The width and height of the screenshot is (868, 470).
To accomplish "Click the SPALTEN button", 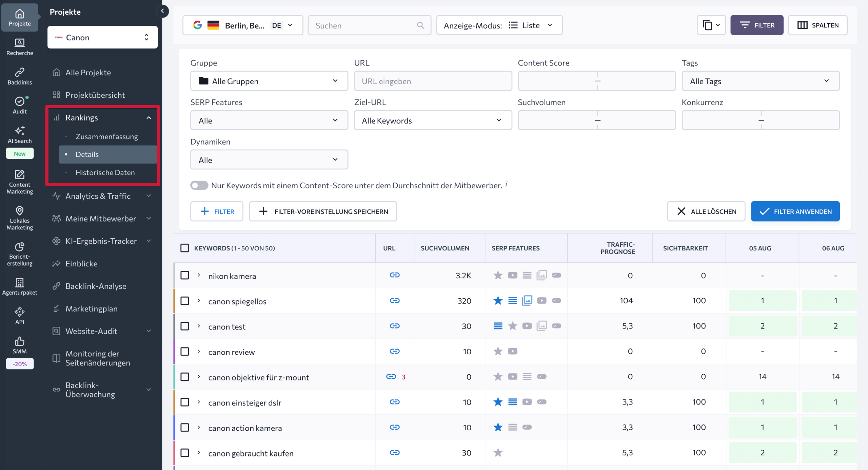I will [x=817, y=25].
